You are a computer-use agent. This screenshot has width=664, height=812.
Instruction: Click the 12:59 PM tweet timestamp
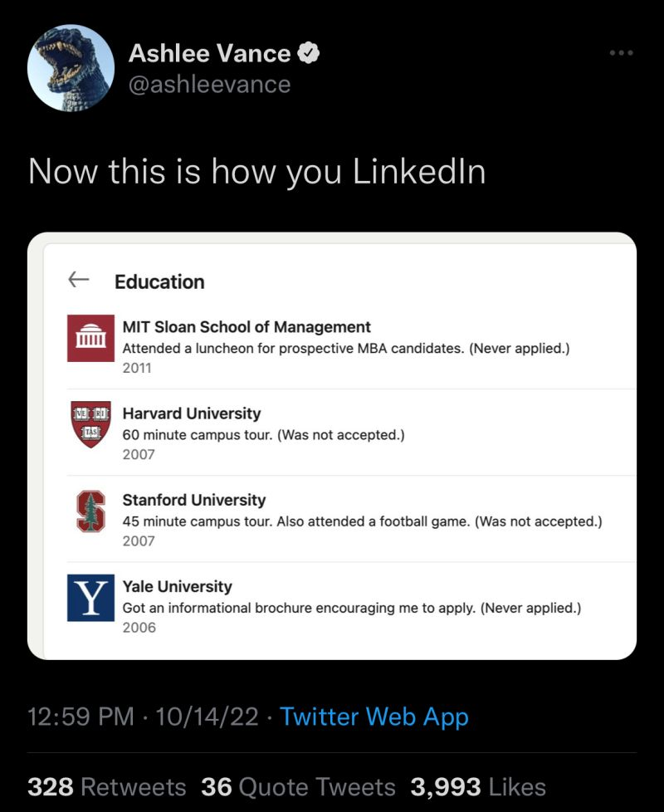click(81, 717)
